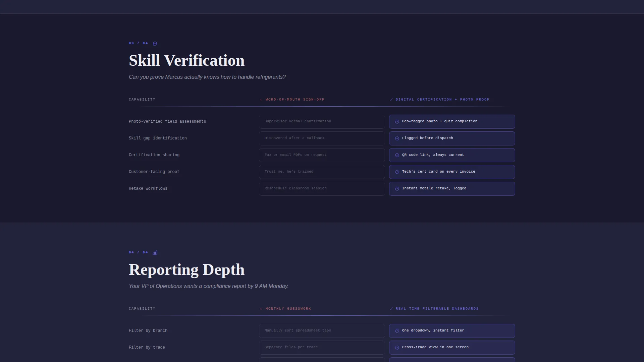
Task: Click the check circle beside Instant mobile retake, logged
Action: click(397, 189)
